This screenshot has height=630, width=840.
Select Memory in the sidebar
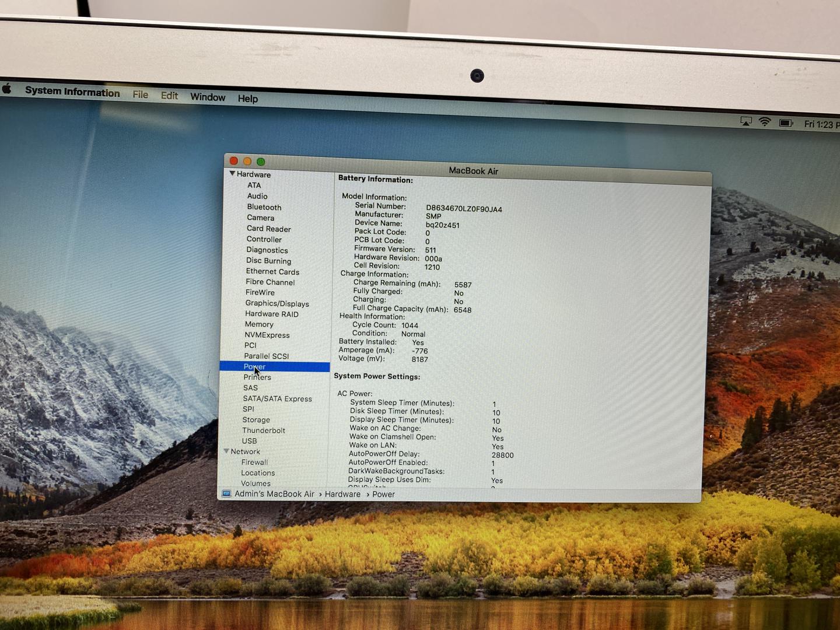[x=259, y=324]
